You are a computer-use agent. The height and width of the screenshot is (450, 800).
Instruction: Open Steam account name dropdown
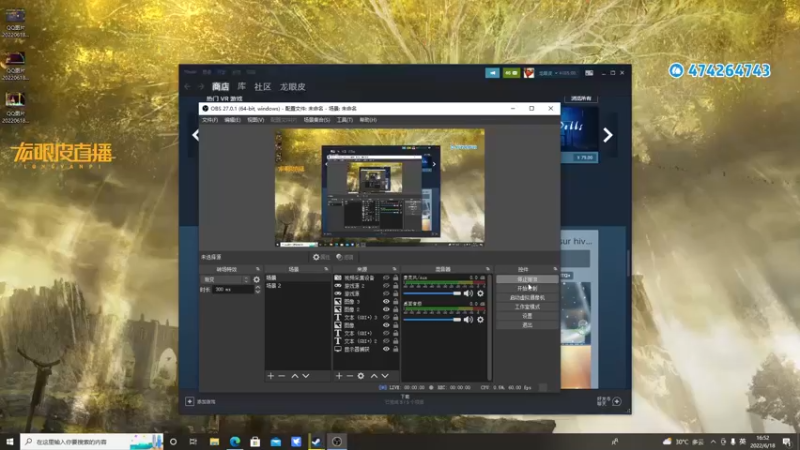point(557,73)
